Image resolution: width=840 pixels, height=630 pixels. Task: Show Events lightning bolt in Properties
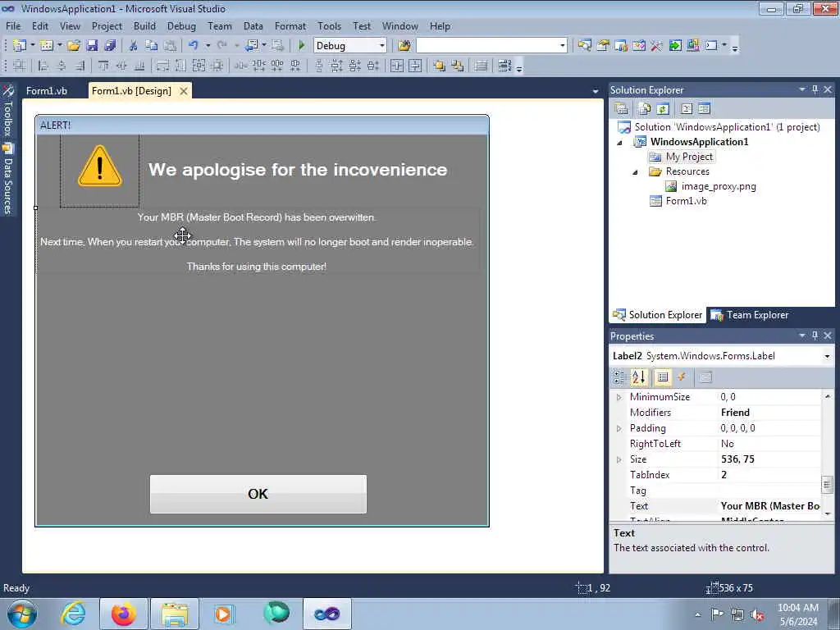[x=682, y=377]
